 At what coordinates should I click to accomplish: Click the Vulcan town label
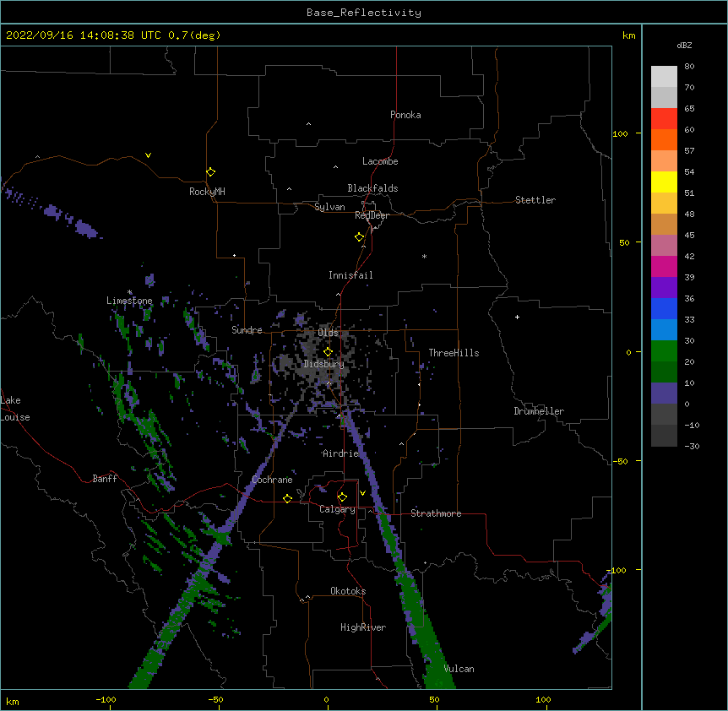pyautogui.click(x=459, y=669)
